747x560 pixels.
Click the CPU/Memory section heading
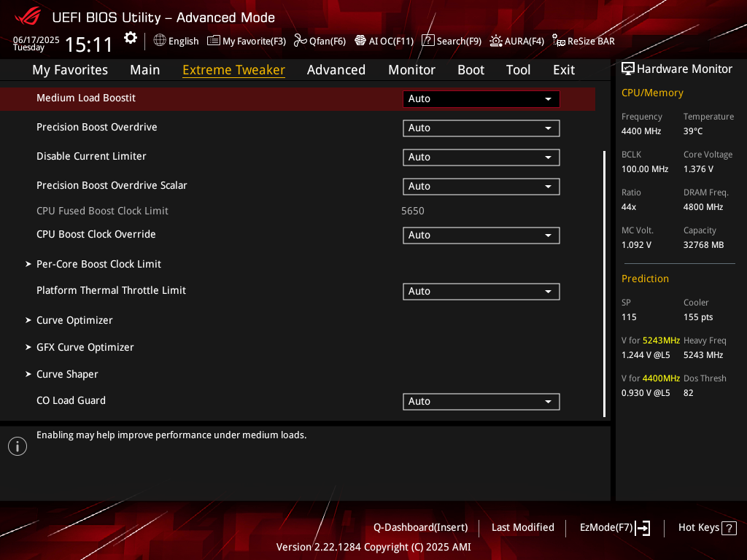(652, 93)
